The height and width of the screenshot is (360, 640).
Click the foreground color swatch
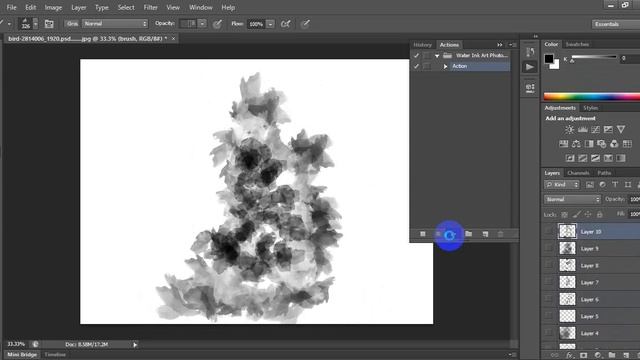pyautogui.click(x=549, y=58)
